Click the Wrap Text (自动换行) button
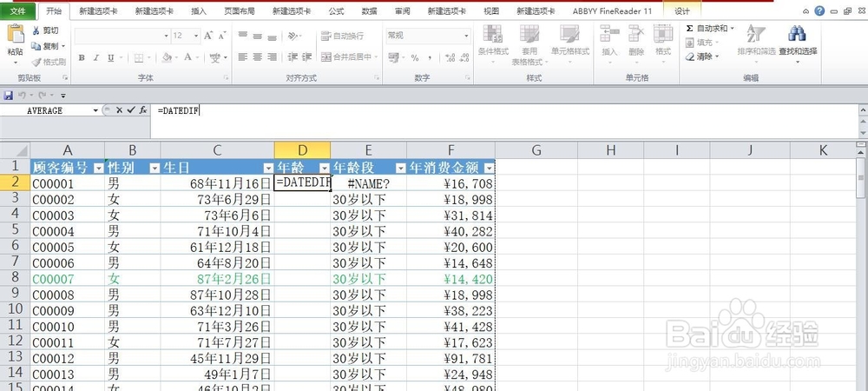Image resolution: width=868 pixels, height=391 pixels. pos(342,36)
